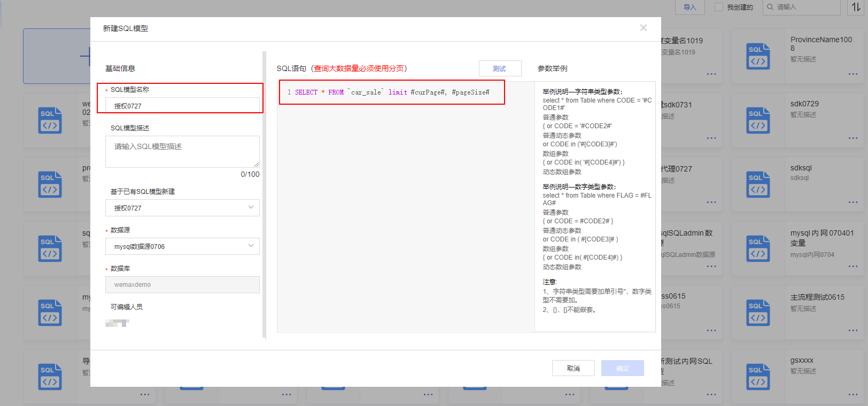The height and width of the screenshot is (406, 868).
Task: Open more menu on 测试内网SQL card
Action: coord(711,395)
